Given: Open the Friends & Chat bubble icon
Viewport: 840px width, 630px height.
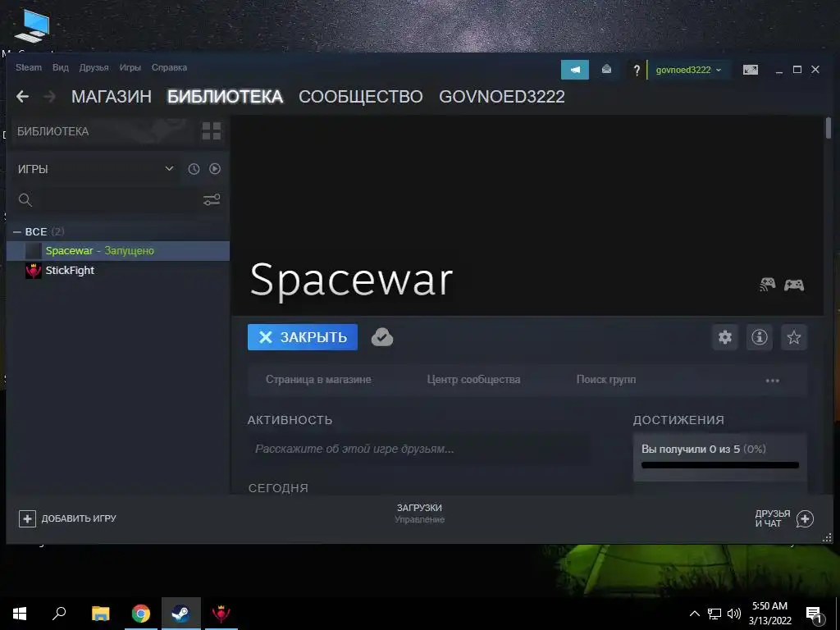Looking at the screenshot, I should pyautogui.click(x=805, y=518).
